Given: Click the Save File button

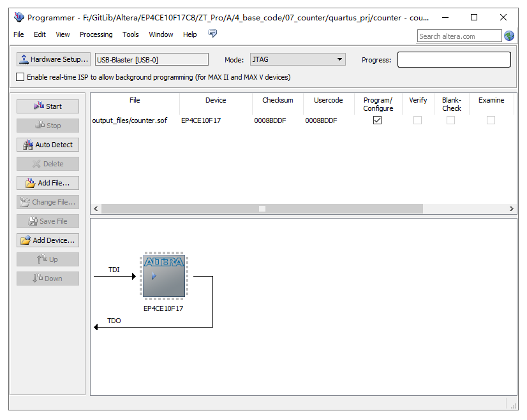Looking at the screenshot, I should [48, 221].
